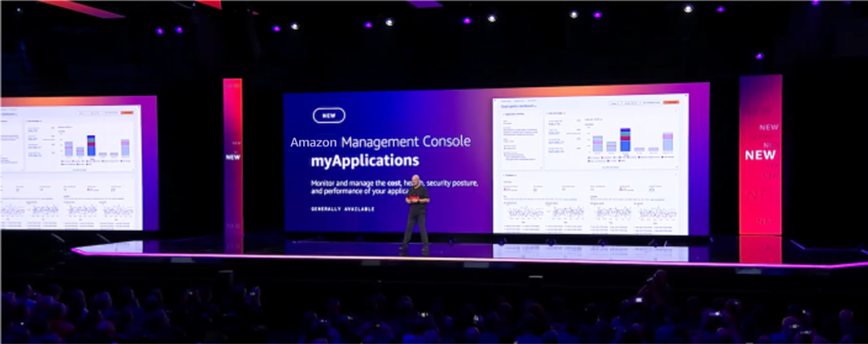Click the "myApplications" title text

[364, 161]
